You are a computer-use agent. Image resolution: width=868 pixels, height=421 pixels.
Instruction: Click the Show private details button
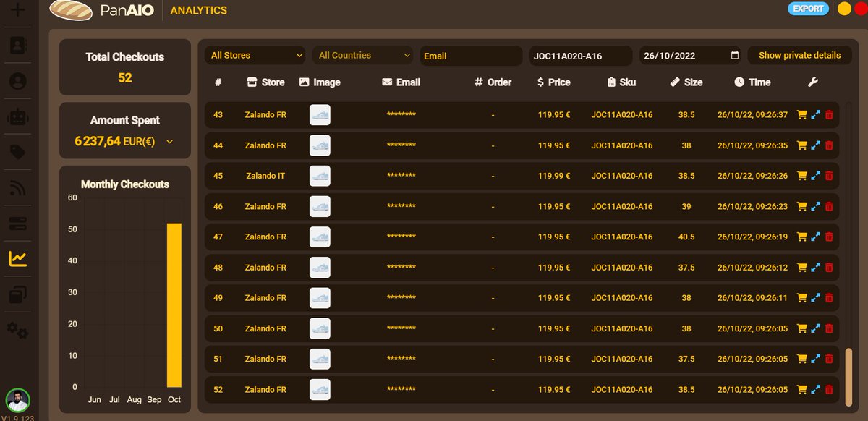[x=799, y=56]
